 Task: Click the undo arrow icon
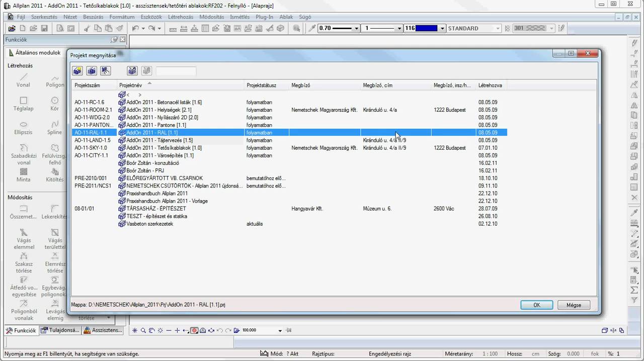point(135,29)
